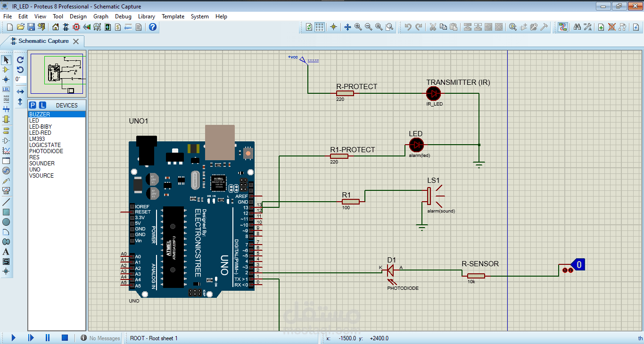Run the electrical rules check icon

(636, 27)
